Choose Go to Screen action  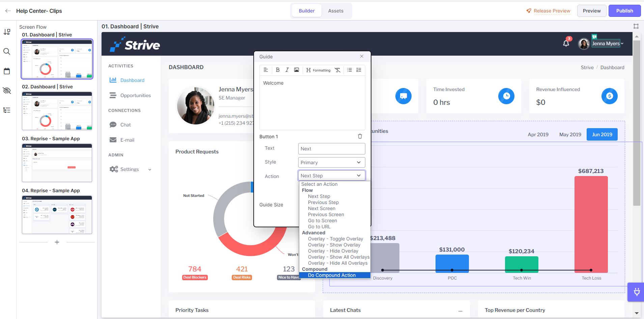(322, 221)
